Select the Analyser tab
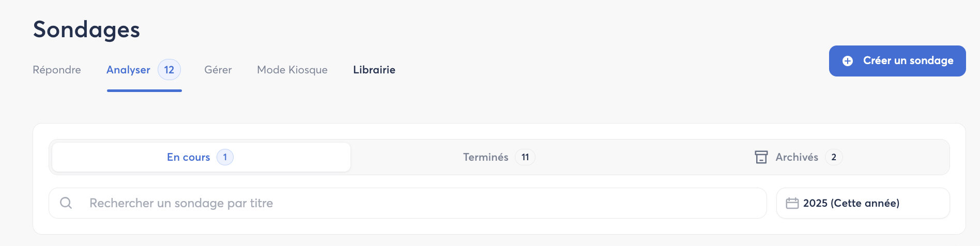Image resolution: width=980 pixels, height=246 pixels. click(128, 70)
